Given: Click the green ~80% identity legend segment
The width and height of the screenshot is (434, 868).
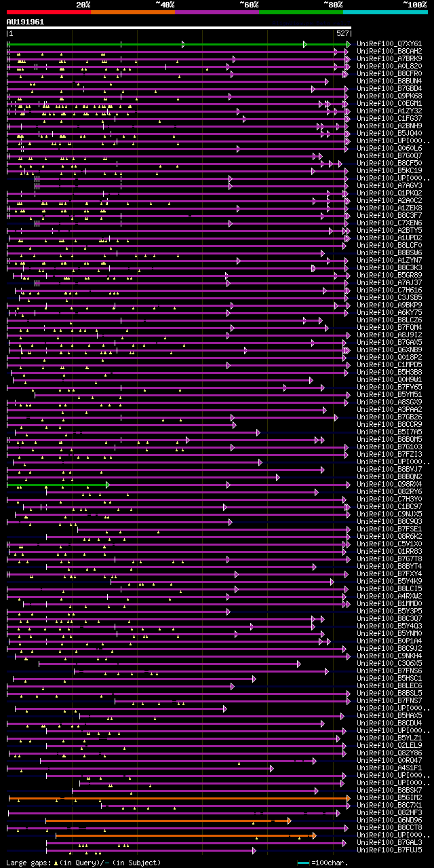Looking at the screenshot, I should pos(301,12).
